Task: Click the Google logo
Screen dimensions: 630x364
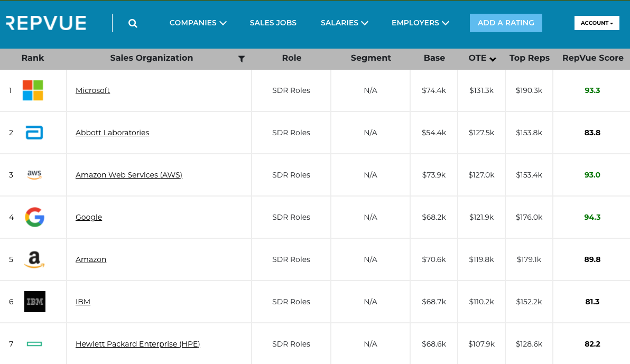Action: coord(34,217)
